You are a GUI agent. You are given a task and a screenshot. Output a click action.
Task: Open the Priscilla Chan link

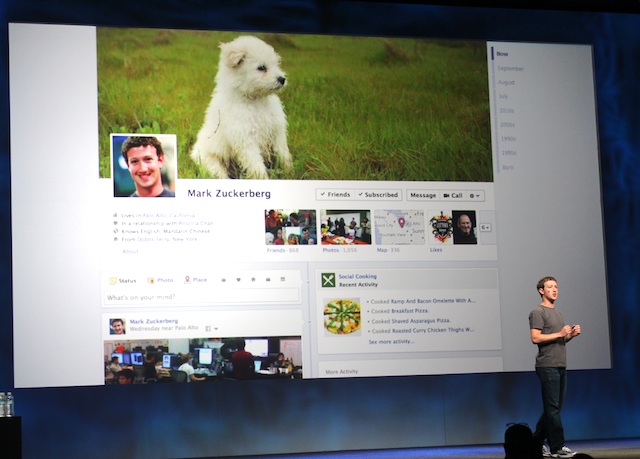coord(196,223)
